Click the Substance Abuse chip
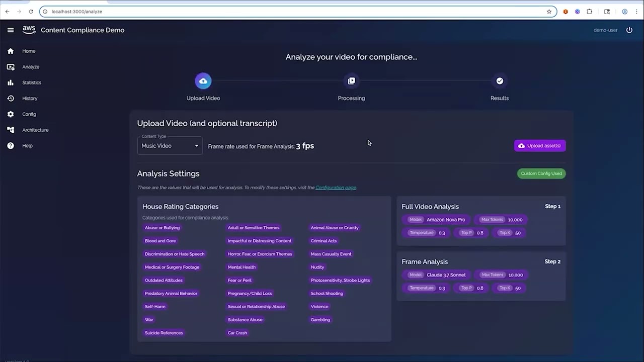The width and height of the screenshot is (644, 362). 245,319
